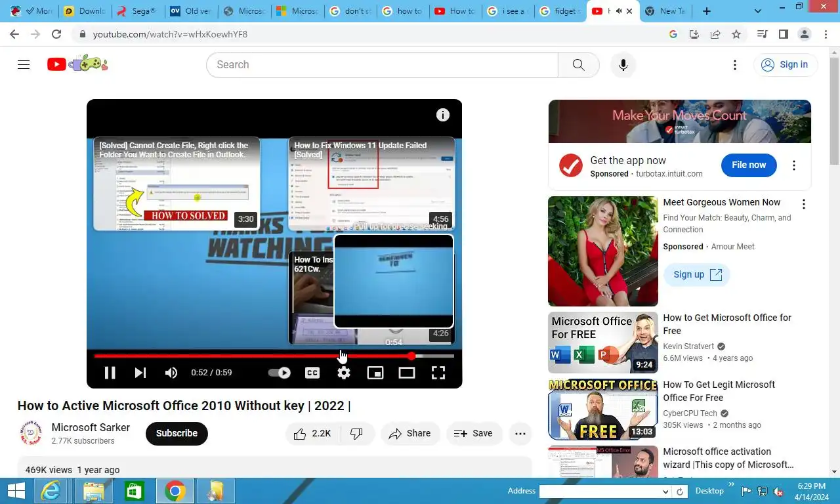Open Kevin Stratvert Office video thumbnail
This screenshot has height=504, width=840.
(603, 343)
